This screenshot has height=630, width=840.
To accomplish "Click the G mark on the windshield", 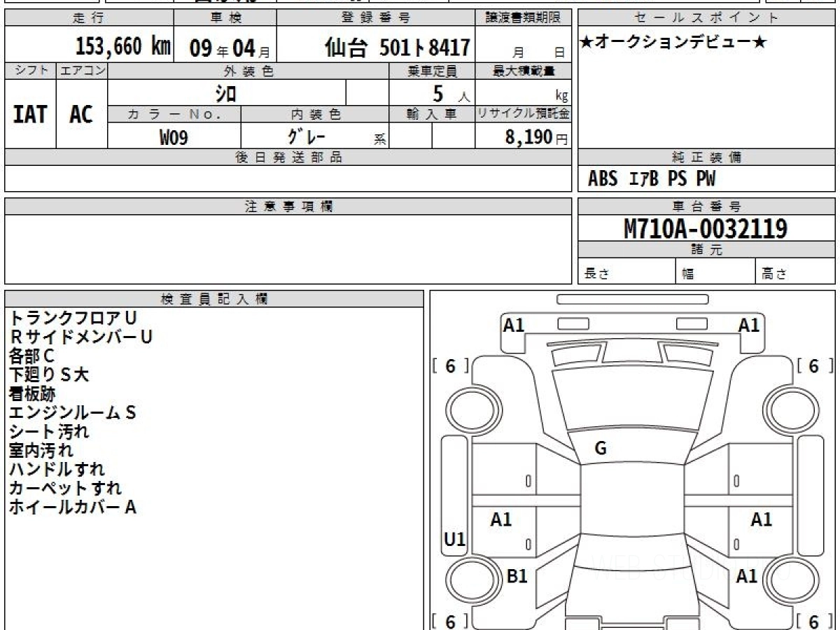I will point(601,449).
